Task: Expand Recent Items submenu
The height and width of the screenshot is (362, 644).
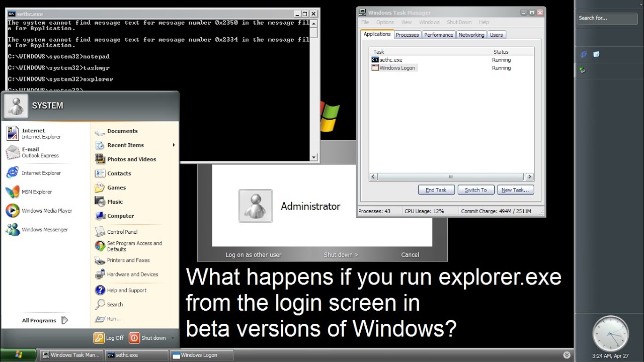Action: pos(174,145)
